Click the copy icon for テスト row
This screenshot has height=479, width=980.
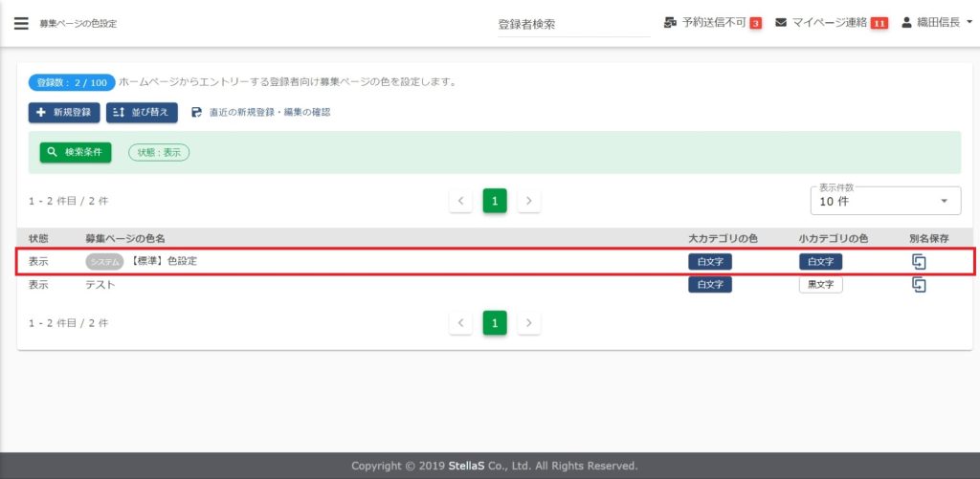(x=919, y=285)
